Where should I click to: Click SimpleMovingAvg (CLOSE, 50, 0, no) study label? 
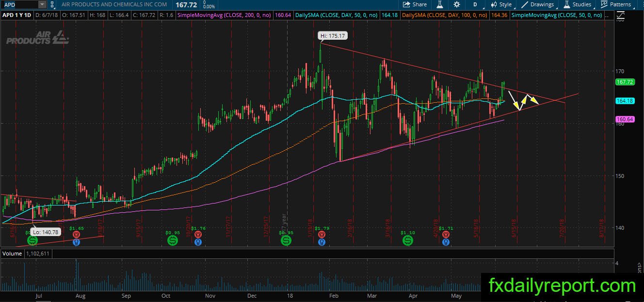coord(557,16)
